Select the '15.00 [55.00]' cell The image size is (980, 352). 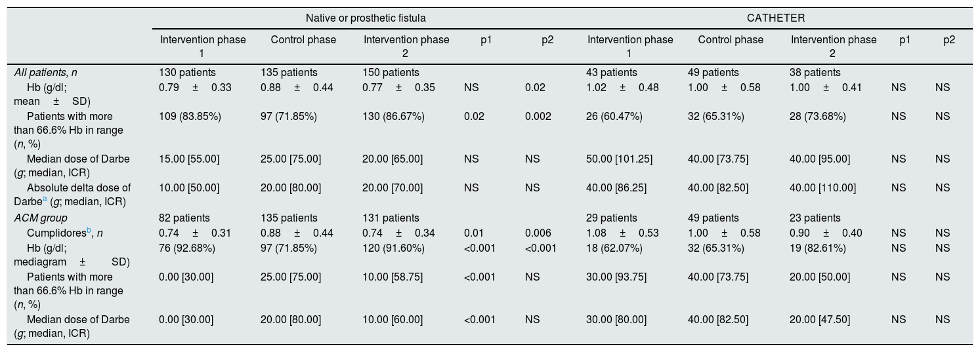(186, 159)
